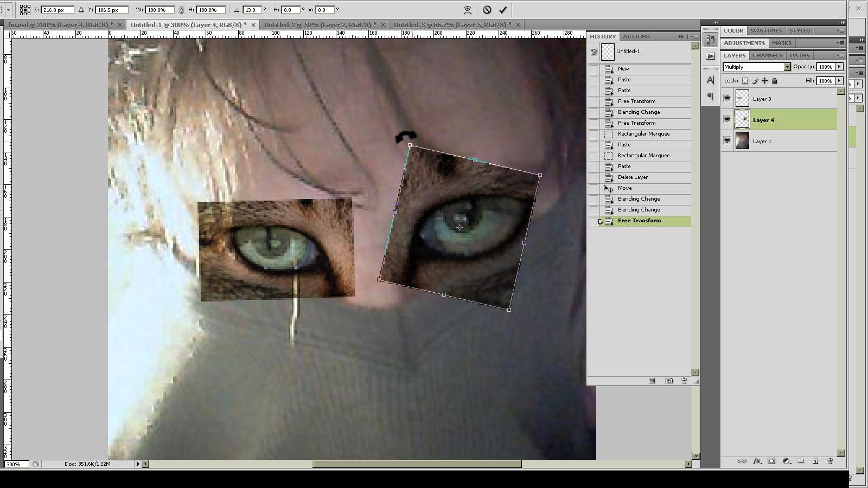
Task: Open the Styles tab
Action: pos(800,30)
